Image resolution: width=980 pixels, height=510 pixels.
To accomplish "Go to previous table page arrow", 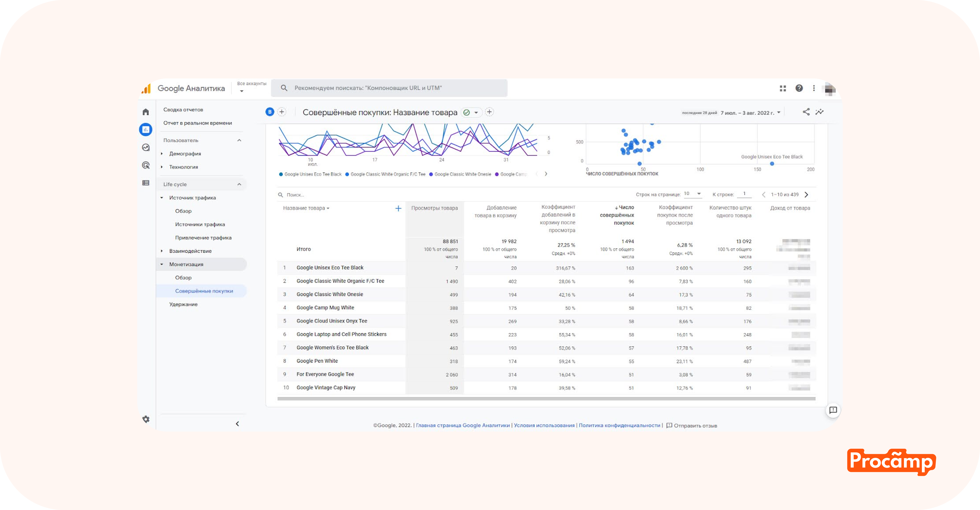I will point(764,195).
